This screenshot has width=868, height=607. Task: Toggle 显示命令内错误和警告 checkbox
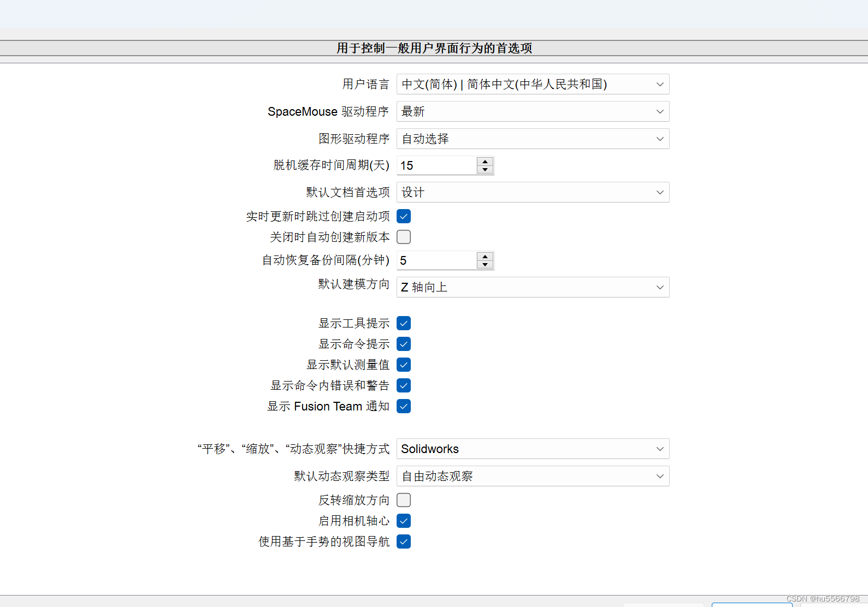point(404,385)
